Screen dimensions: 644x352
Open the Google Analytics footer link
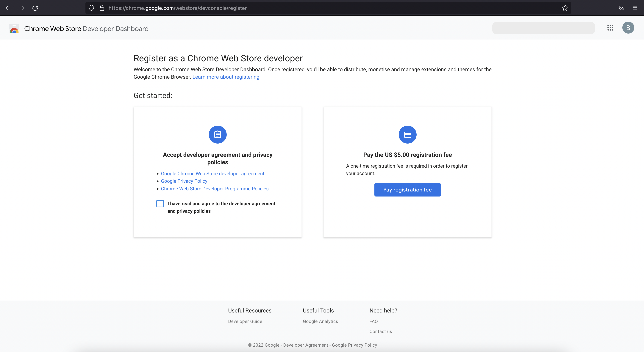click(x=320, y=322)
